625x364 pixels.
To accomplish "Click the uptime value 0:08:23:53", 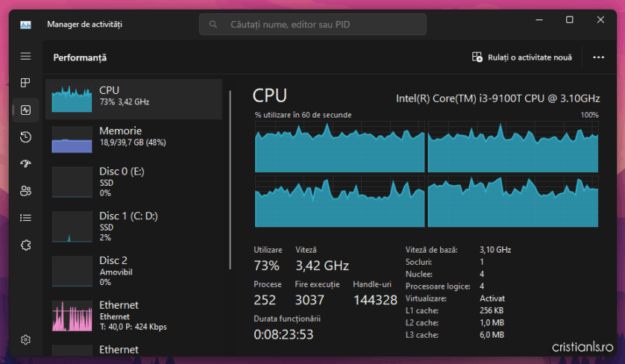I will coord(283,334).
